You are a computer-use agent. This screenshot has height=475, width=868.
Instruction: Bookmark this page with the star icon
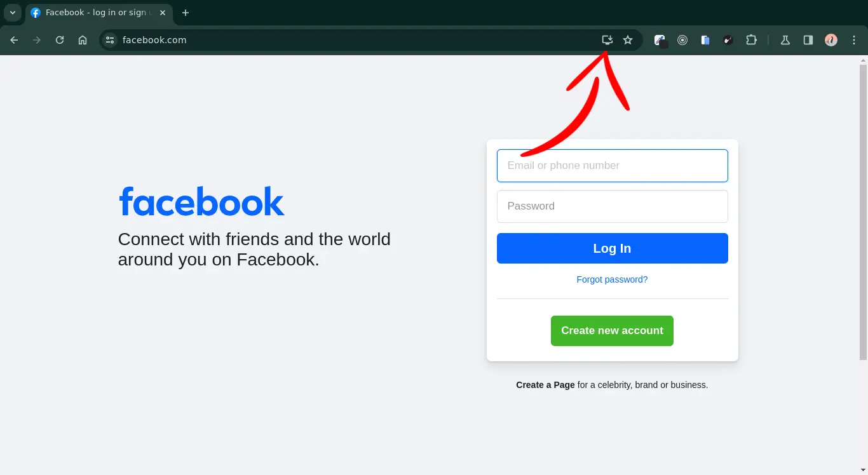coord(628,40)
